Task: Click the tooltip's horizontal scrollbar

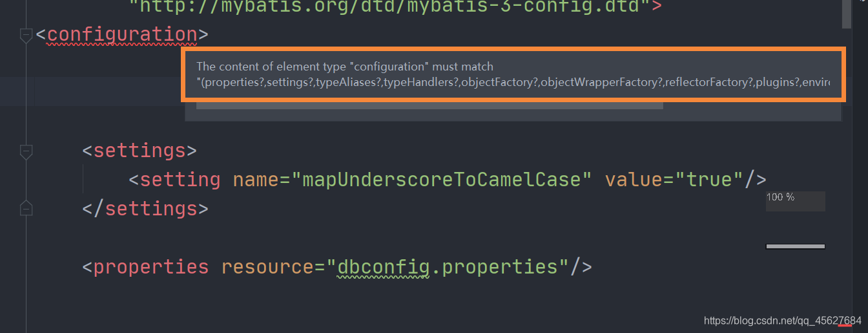Action: pyautogui.click(x=429, y=105)
